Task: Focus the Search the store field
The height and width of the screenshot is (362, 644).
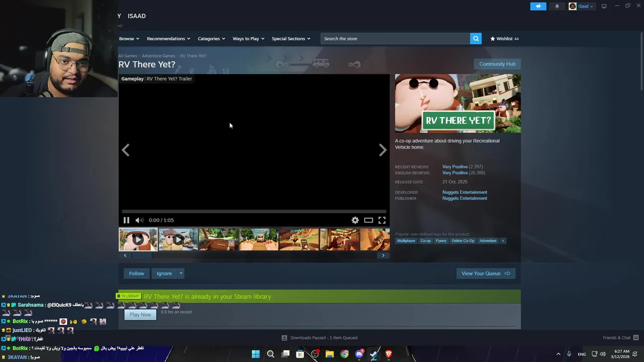Action: pos(395,39)
